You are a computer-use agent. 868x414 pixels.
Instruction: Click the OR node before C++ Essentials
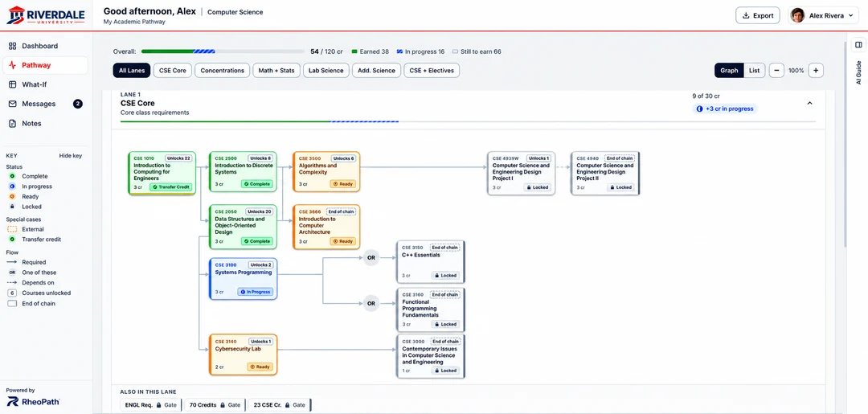[x=371, y=257]
